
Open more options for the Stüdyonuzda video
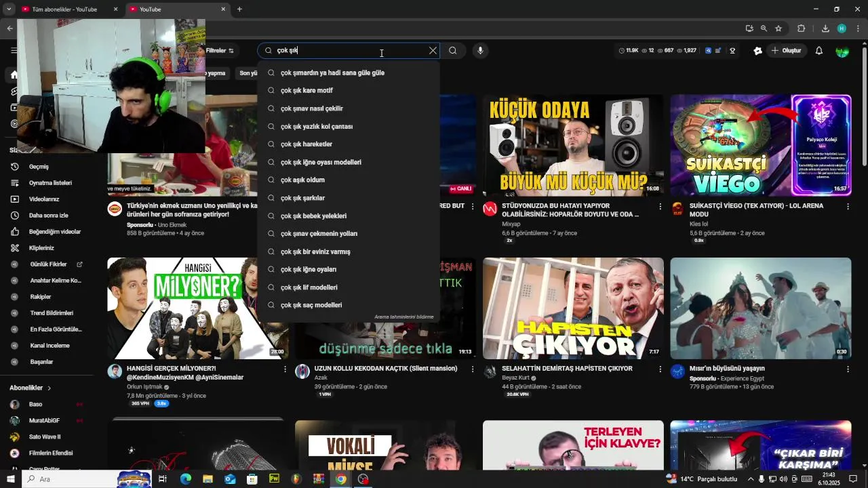point(660,207)
